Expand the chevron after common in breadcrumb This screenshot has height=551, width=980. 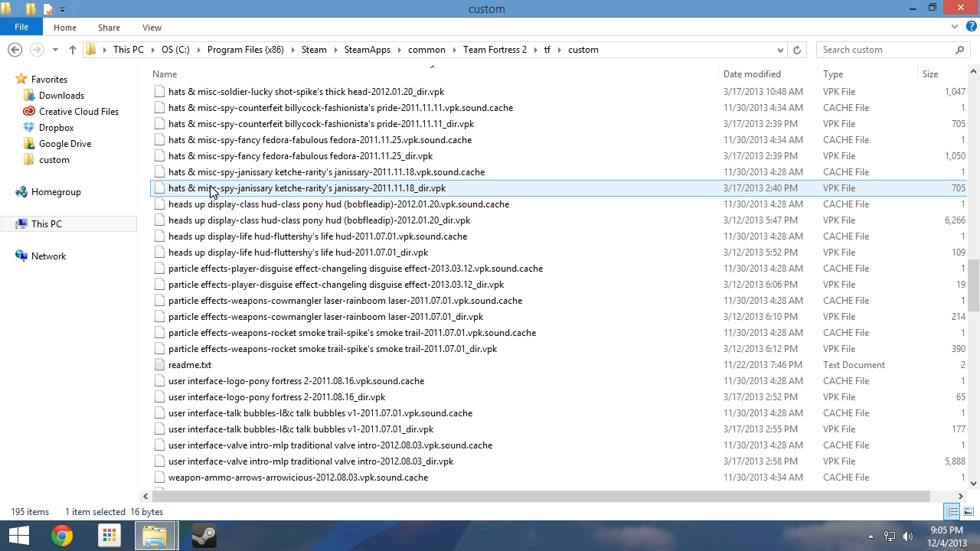pyautogui.click(x=454, y=50)
